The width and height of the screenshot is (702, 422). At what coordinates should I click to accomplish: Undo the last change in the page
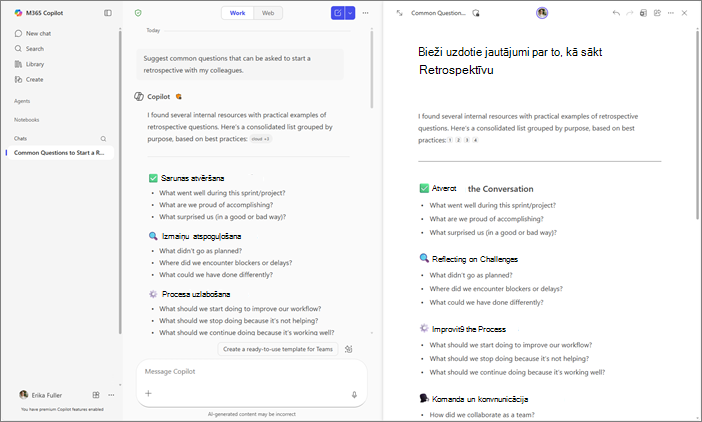point(616,13)
